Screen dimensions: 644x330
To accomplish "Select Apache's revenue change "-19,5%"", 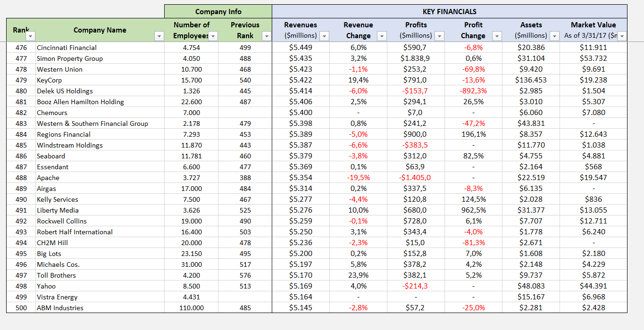I will [x=358, y=178].
